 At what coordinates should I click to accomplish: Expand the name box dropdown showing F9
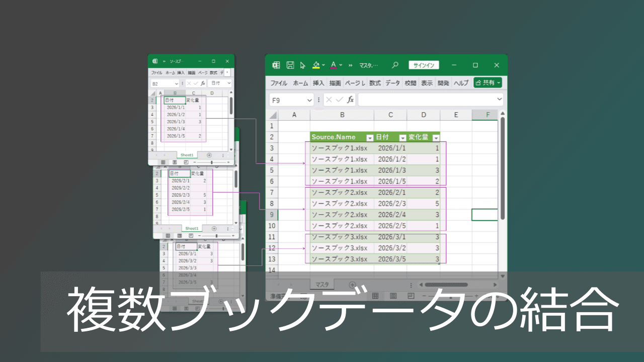[x=308, y=100]
